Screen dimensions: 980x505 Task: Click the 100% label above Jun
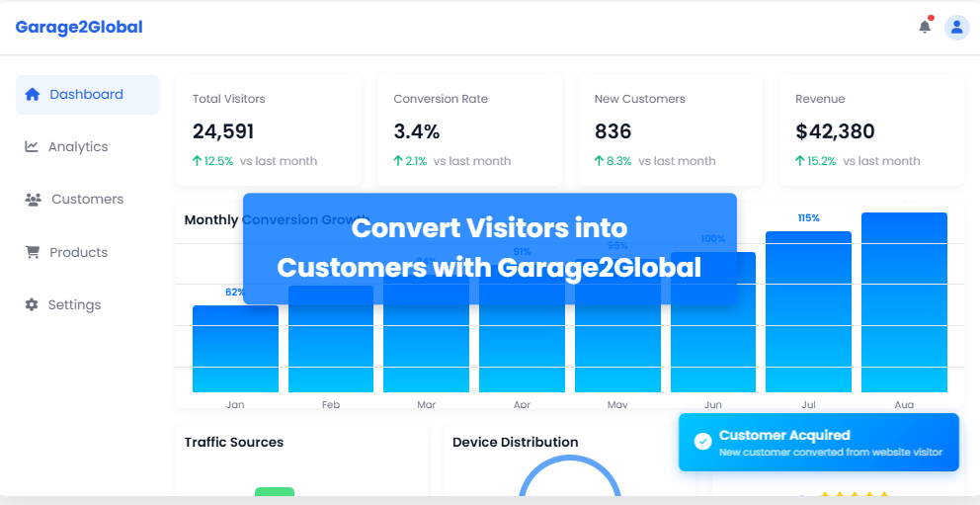click(713, 238)
